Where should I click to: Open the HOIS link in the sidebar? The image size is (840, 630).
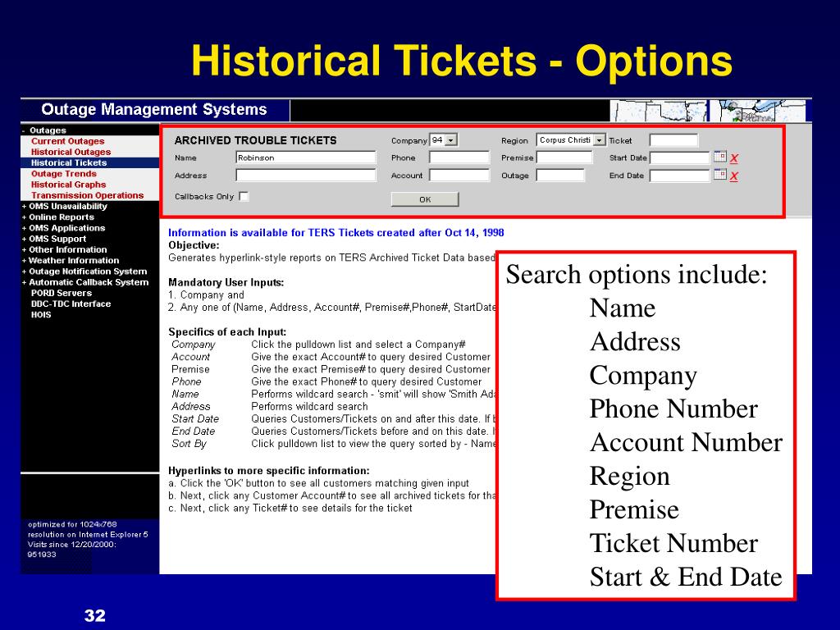(x=41, y=315)
